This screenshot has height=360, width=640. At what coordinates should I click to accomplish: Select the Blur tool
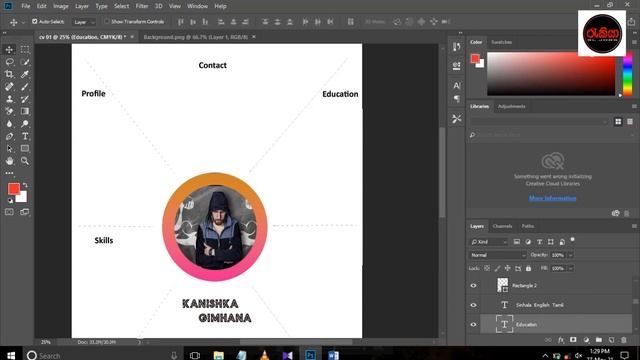(x=9, y=124)
